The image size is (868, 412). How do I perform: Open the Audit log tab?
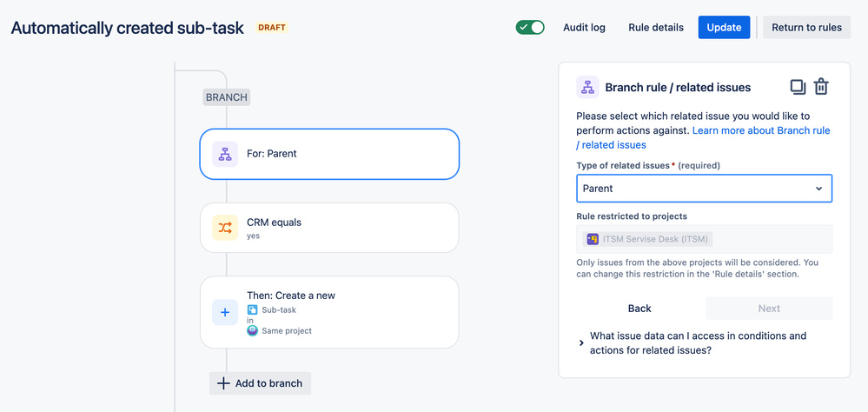[584, 27]
